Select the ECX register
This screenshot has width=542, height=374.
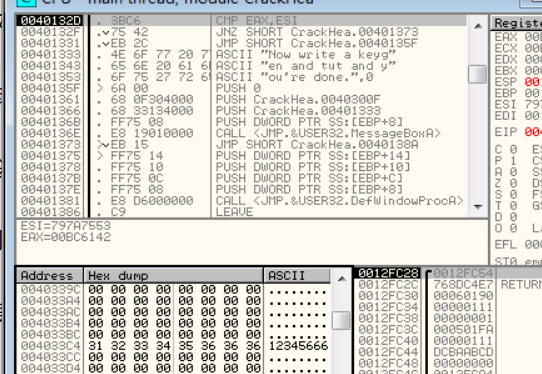pos(518,48)
